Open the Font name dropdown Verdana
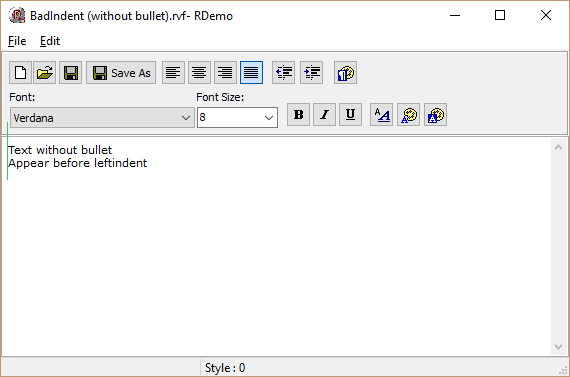The width and height of the screenshot is (570, 377). [x=102, y=117]
